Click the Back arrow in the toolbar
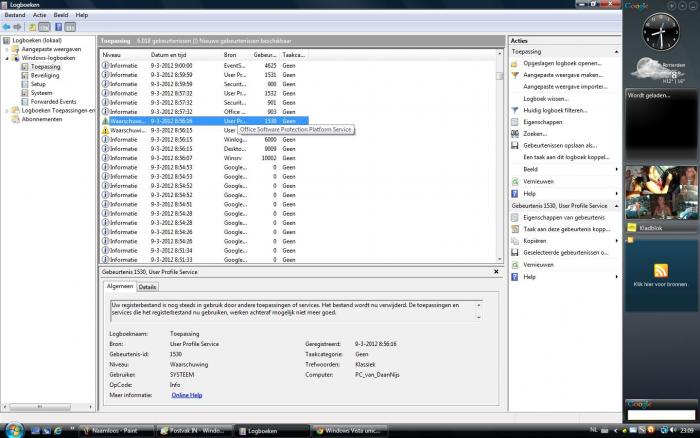The height and width of the screenshot is (438, 700). click(x=7, y=27)
